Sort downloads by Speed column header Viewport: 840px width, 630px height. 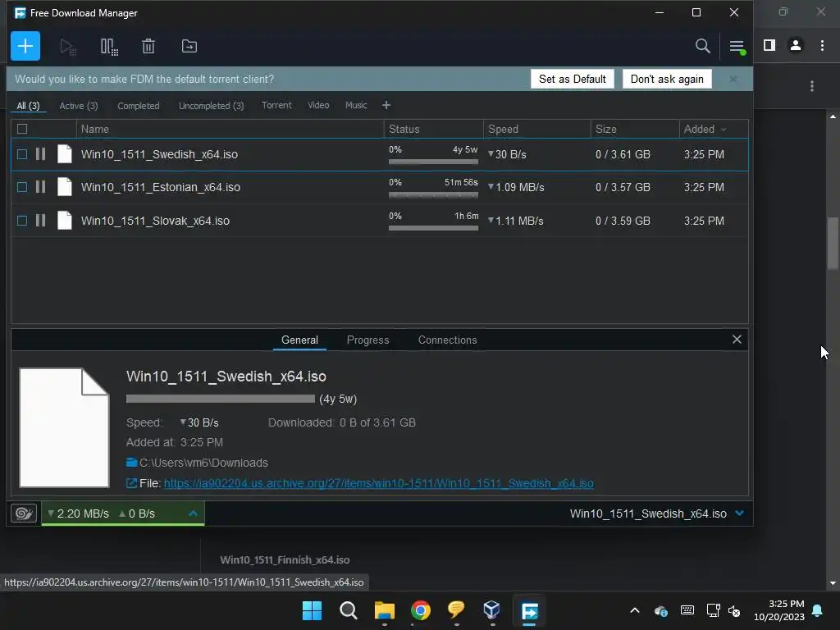pos(536,129)
